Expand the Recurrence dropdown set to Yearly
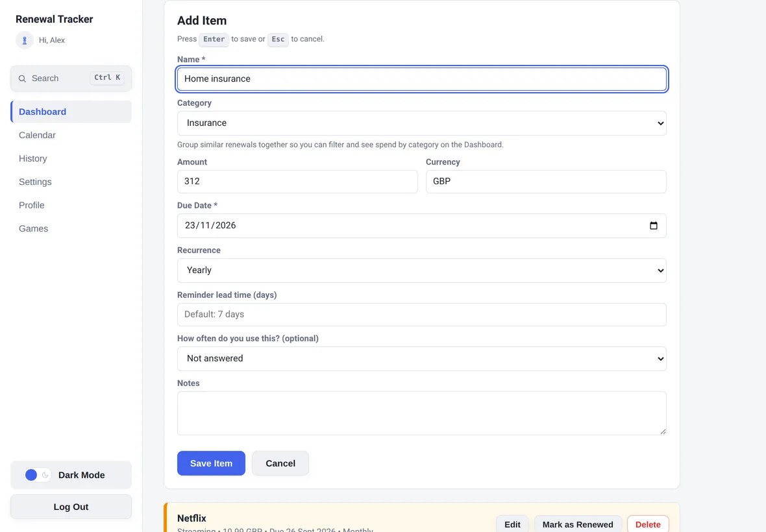 pyautogui.click(x=421, y=271)
